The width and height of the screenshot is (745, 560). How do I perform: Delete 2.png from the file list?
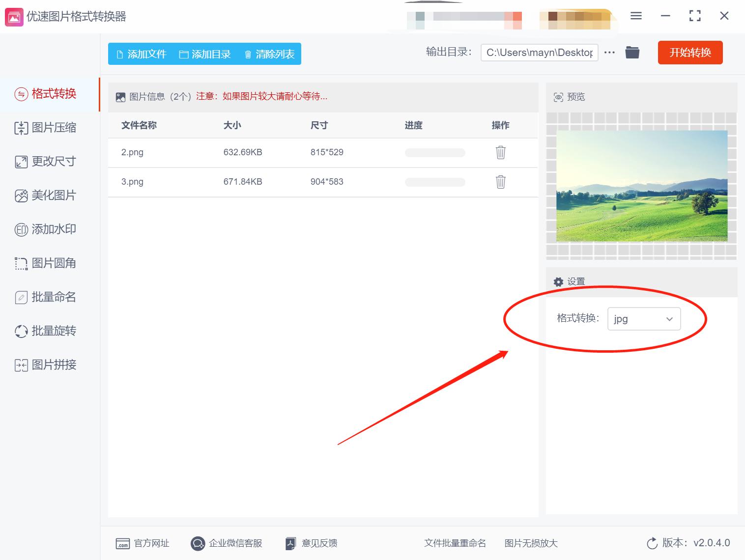(500, 152)
